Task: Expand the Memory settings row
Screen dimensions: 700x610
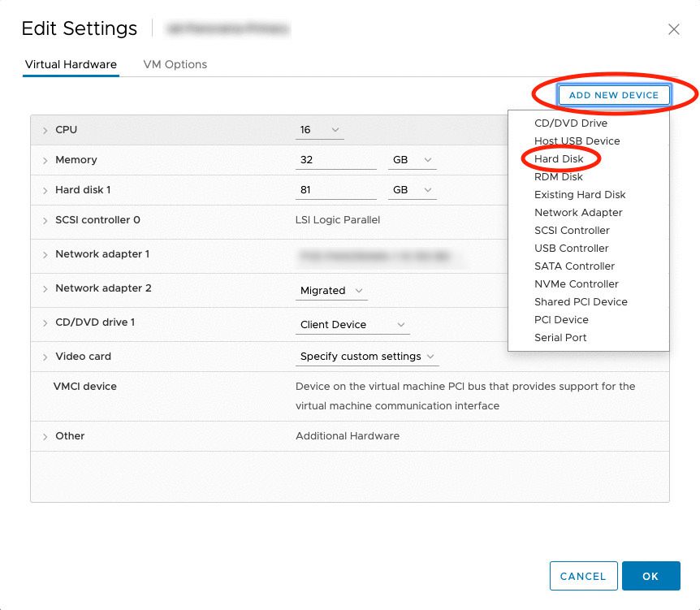Action: point(45,161)
